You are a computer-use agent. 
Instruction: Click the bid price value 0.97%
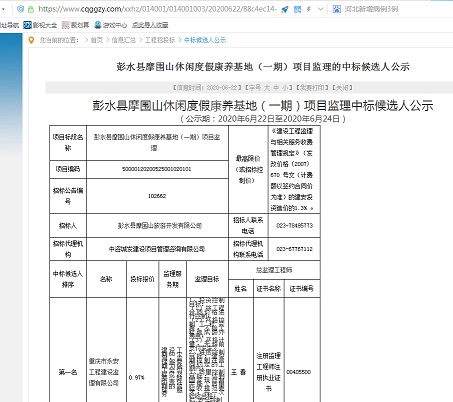point(137,377)
